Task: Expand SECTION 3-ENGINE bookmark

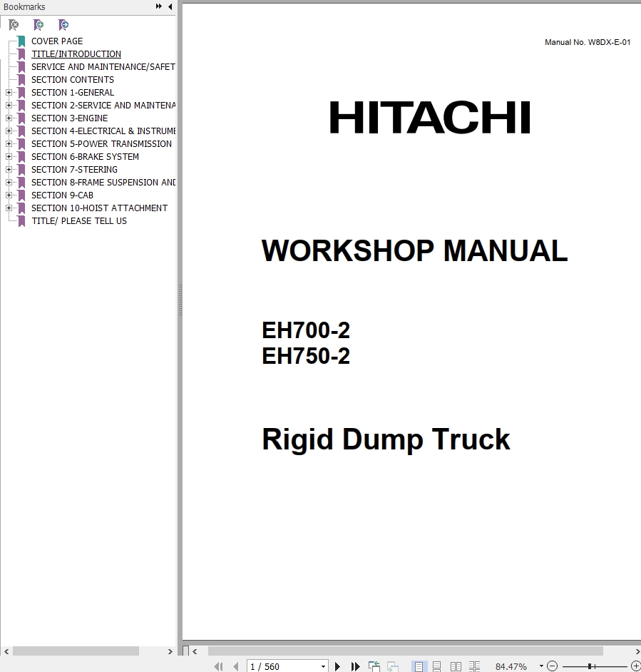Action: pos(9,118)
